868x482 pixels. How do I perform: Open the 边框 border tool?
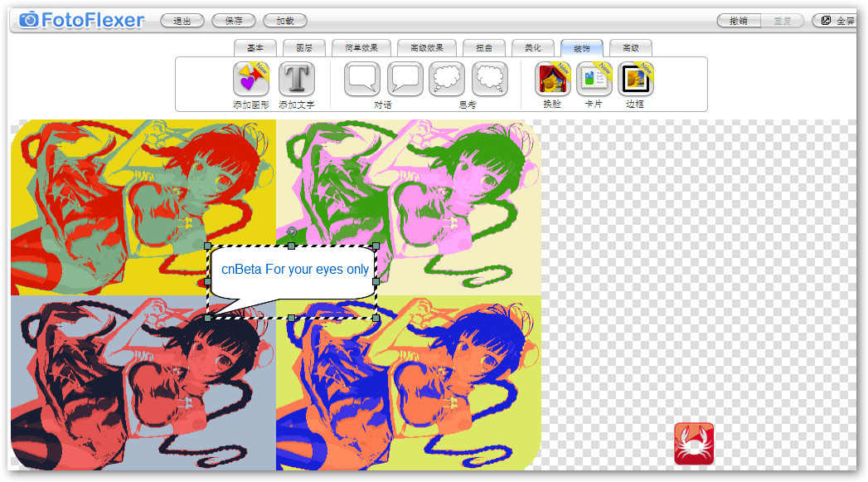(x=636, y=79)
